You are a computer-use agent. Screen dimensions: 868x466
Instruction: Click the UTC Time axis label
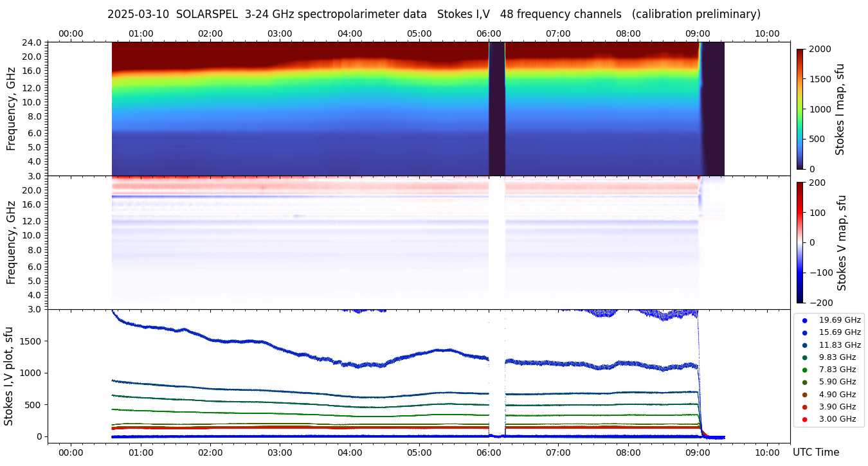point(815,453)
